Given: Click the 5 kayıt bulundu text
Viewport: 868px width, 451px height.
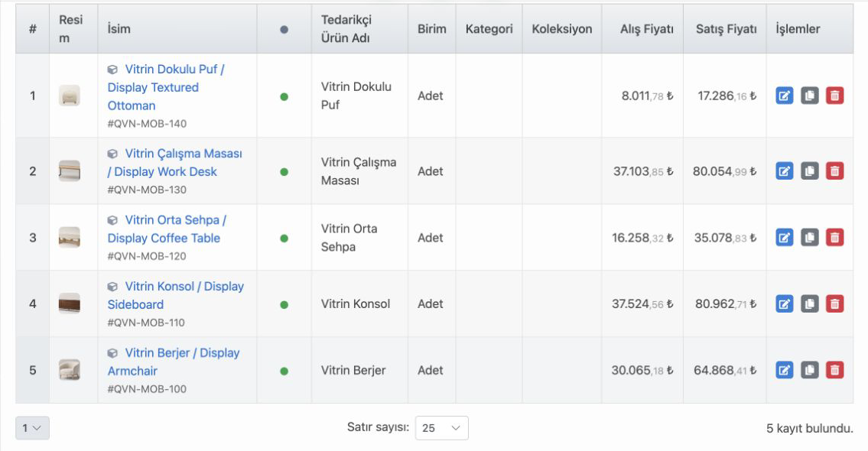Looking at the screenshot, I should [x=809, y=428].
